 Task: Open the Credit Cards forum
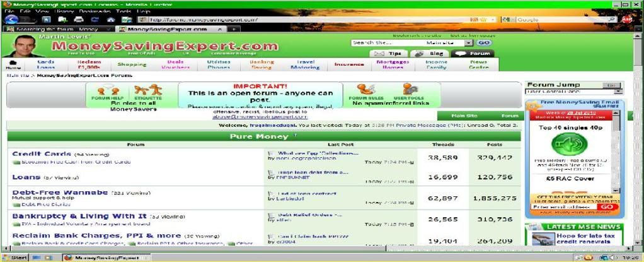coord(42,154)
